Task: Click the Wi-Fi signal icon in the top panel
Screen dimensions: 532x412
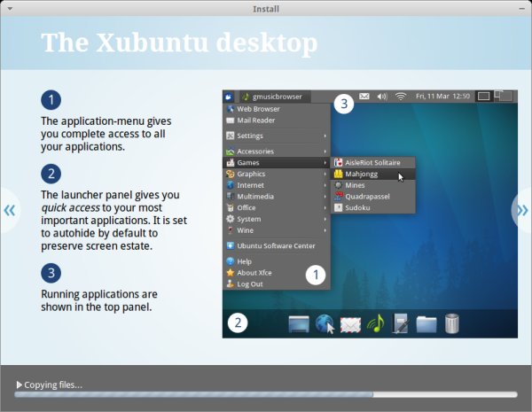Action: click(401, 97)
